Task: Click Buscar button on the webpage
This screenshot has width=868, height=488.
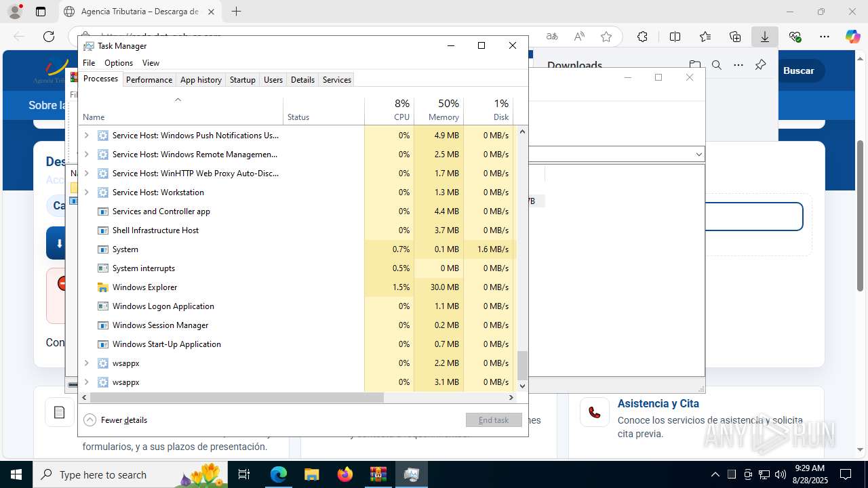Action: click(799, 70)
